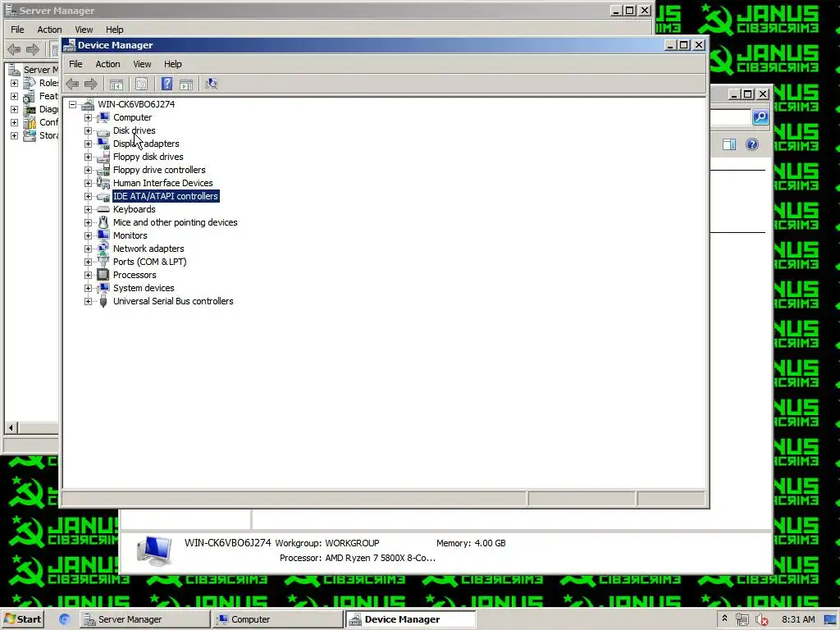Expand the Disk drives category
This screenshot has height=630, width=840.
point(88,130)
